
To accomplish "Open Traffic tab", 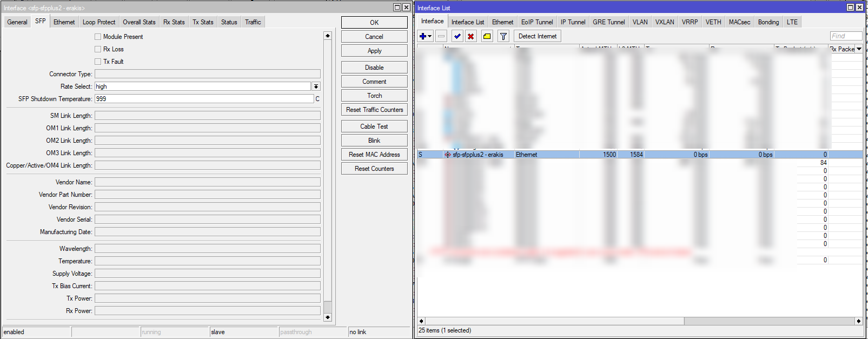I will coord(253,22).
